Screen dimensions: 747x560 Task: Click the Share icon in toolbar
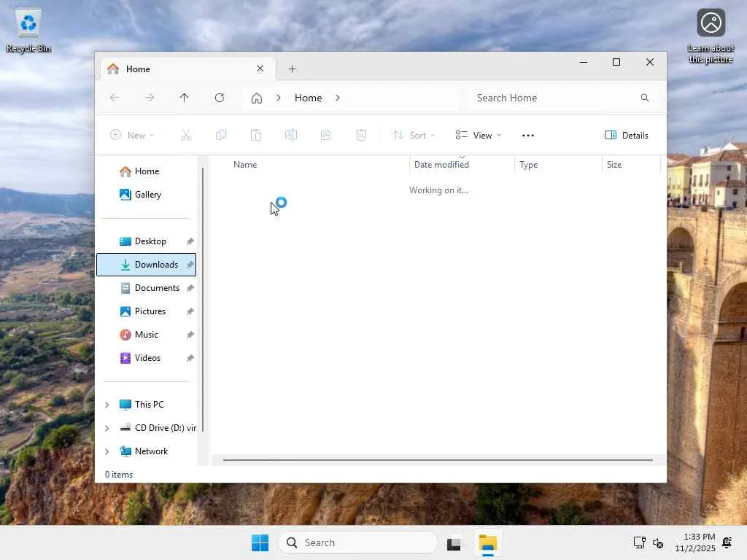[326, 135]
